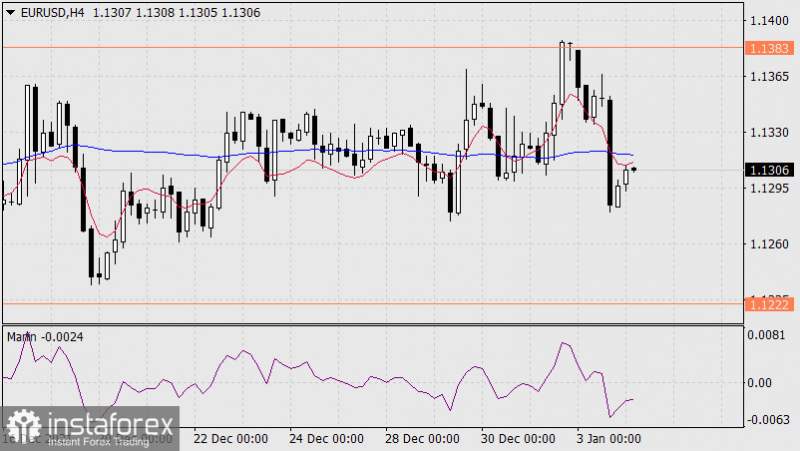
Task: Select the upper orange resistance line
Action: [x=300, y=47]
